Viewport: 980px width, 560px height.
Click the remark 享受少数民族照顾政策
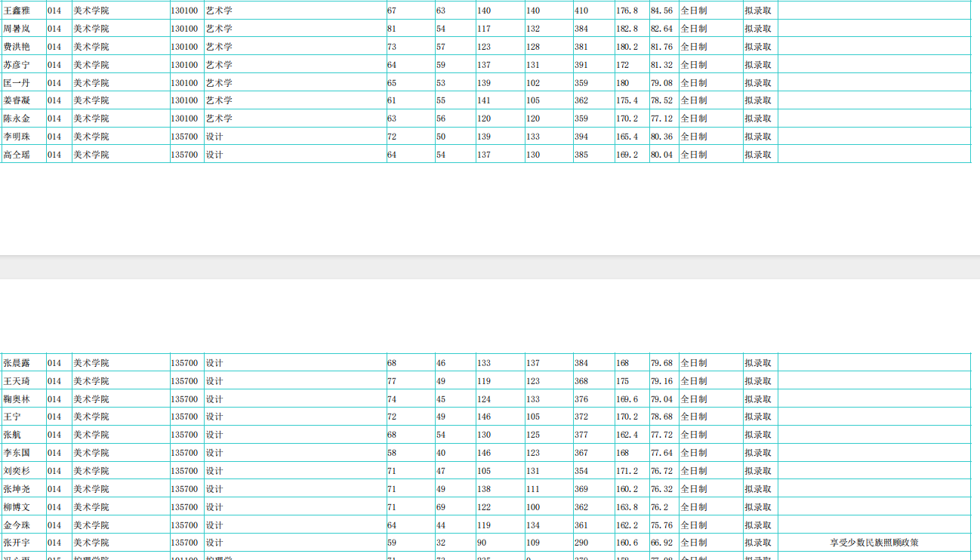(x=874, y=543)
